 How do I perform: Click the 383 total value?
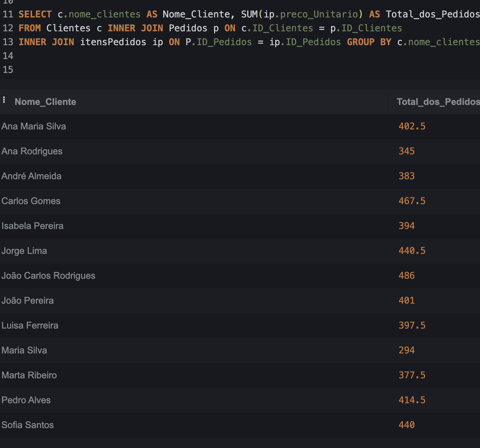tap(406, 176)
